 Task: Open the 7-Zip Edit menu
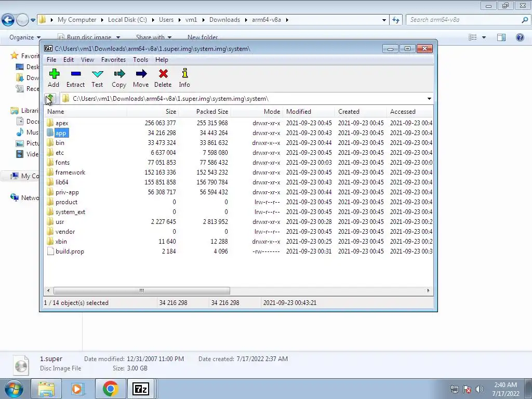[x=69, y=60]
